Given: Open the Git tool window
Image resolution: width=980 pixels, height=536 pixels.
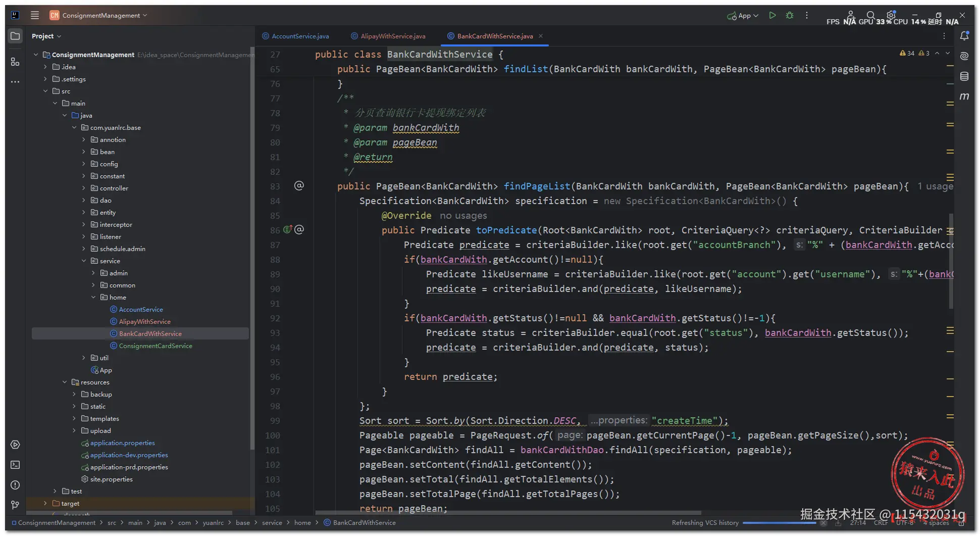Looking at the screenshot, I should 15,505.
